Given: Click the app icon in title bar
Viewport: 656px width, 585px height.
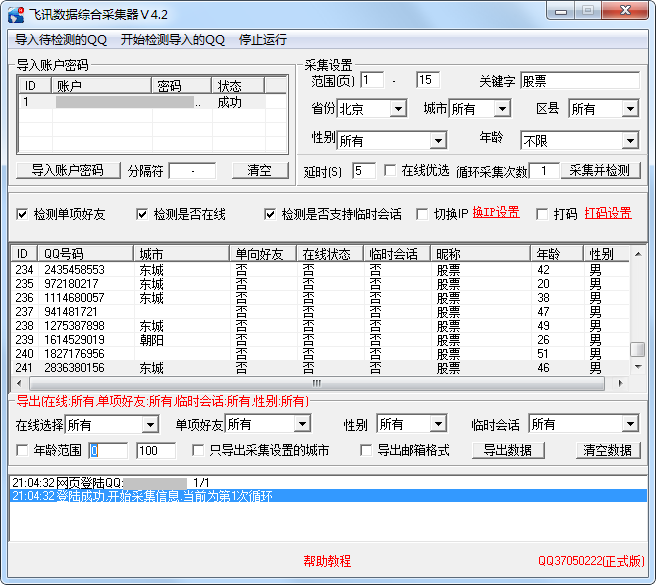Looking at the screenshot, I should [x=15, y=15].
